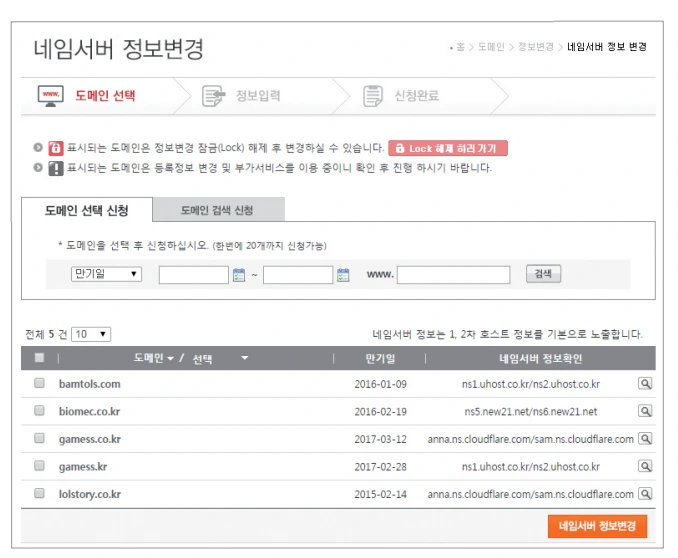Switch to the 도메인 검색 신청 tab

pos(217,210)
